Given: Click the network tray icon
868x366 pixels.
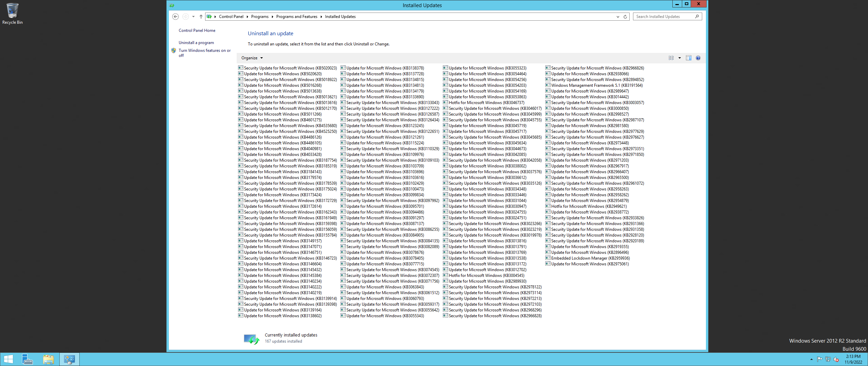Looking at the screenshot, I should (828, 359).
